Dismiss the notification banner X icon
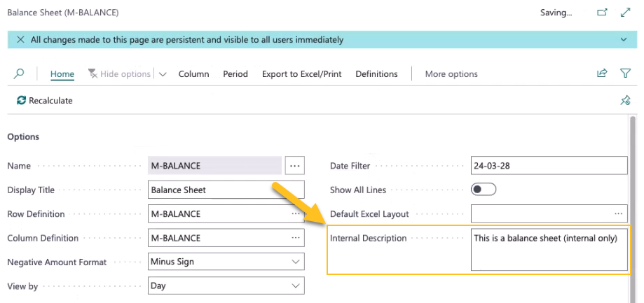The width and height of the screenshot is (644, 303). 20,40
